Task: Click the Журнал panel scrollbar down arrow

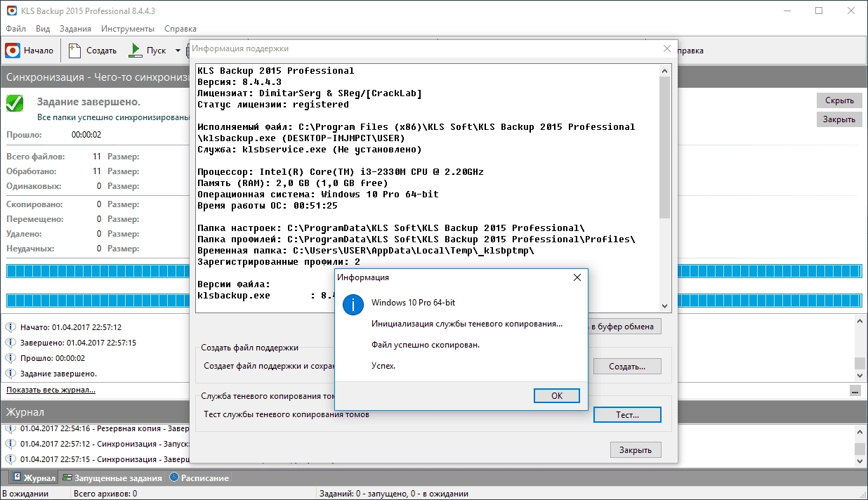Action: tap(860, 461)
